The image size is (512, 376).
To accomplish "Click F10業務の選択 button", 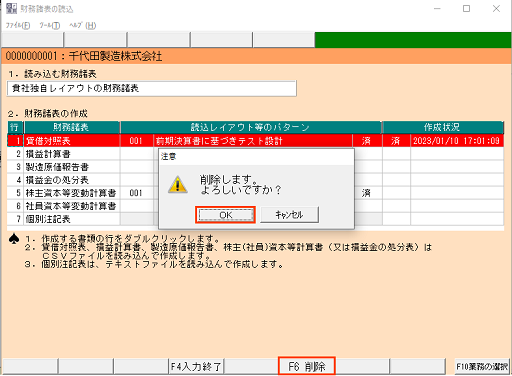I will pos(482,367).
